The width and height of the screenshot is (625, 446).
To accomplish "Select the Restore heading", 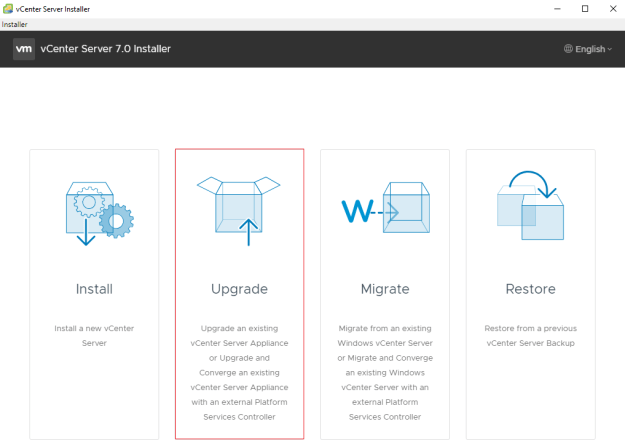I will click(531, 289).
